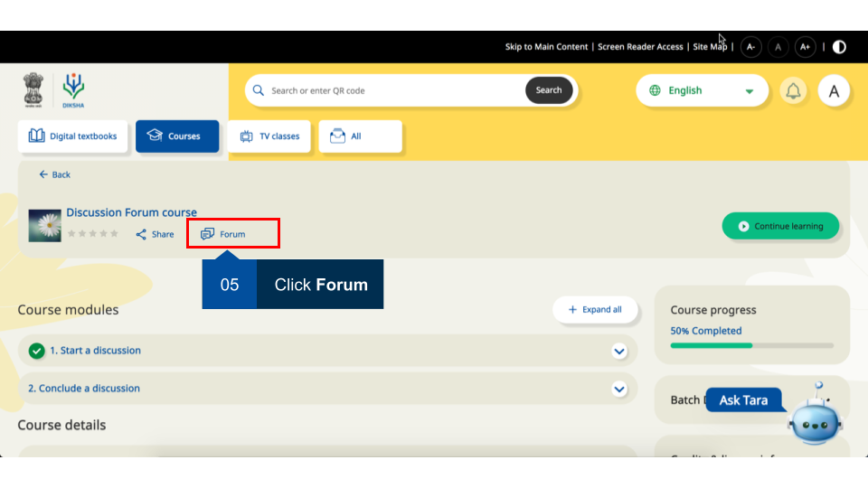Decrease font size with A- button
The width and height of the screenshot is (868, 488).
[750, 47]
